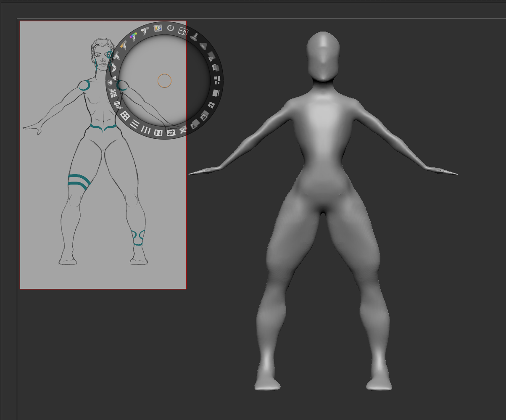Select the Contrast brush icon
The image size is (506, 420).
117,56
